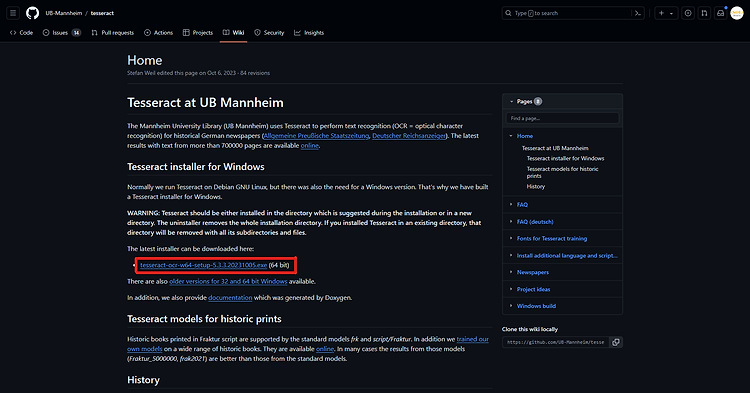Screen dimensions: 750x393
Task: Open FAQ wiki page link
Action: 522,204
